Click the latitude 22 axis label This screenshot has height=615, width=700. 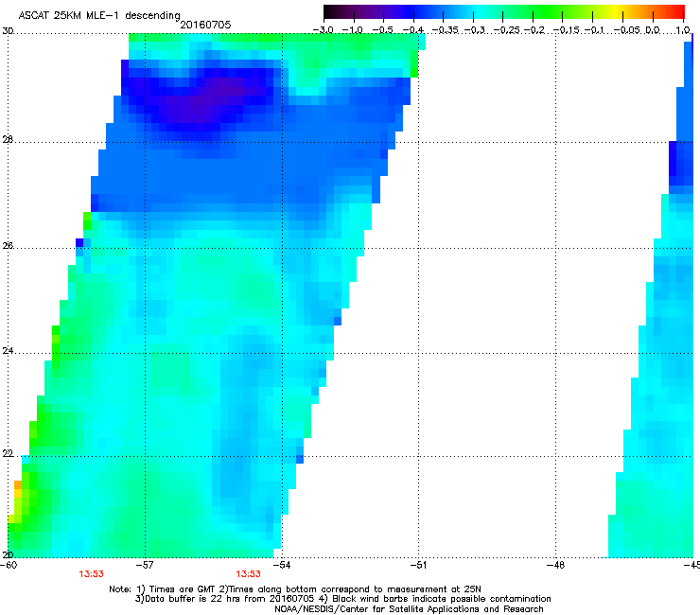pyautogui.click(x=8, y=454)
